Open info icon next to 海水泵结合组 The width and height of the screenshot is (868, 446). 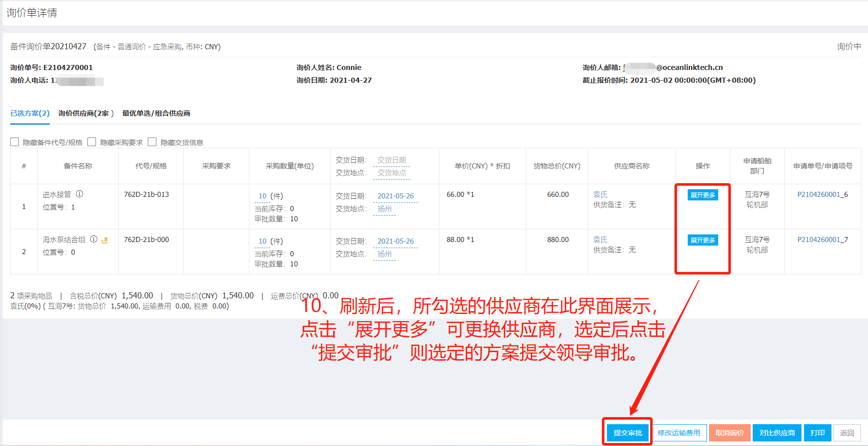coord(94,239)
